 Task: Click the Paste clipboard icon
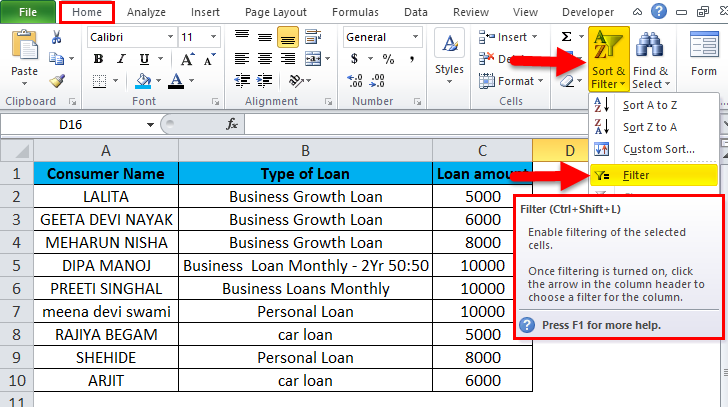[24, 47]
